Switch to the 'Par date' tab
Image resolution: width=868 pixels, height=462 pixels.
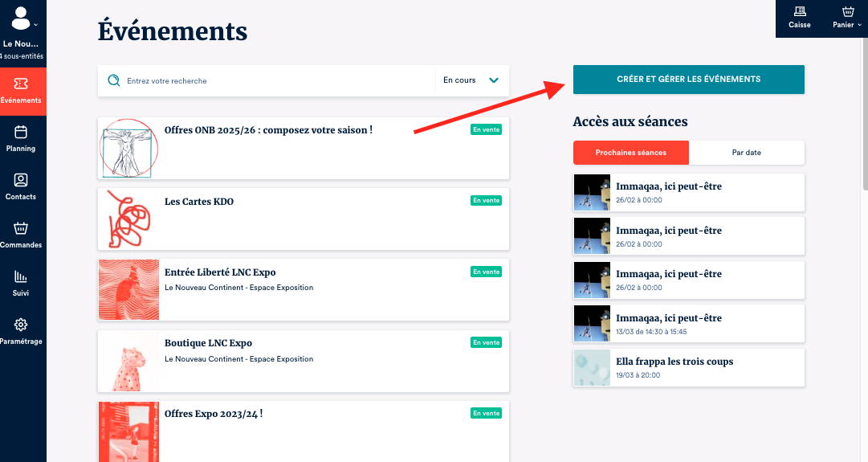[x=746, y=153]
